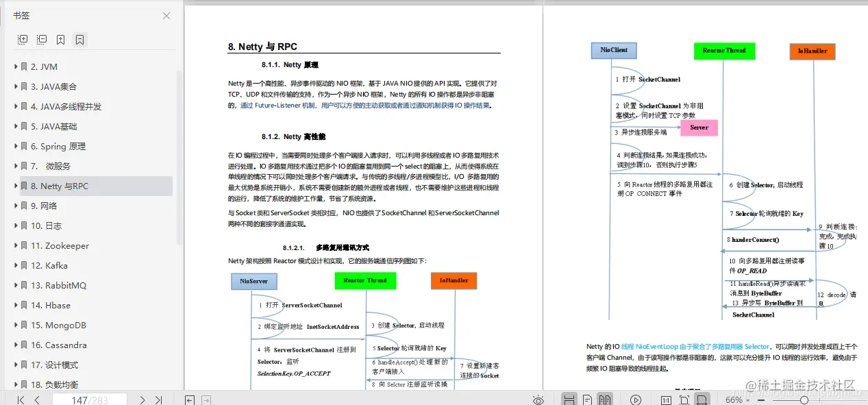Click the page number input showing 147
Screen dimensions: 868x405
point(91,400)
